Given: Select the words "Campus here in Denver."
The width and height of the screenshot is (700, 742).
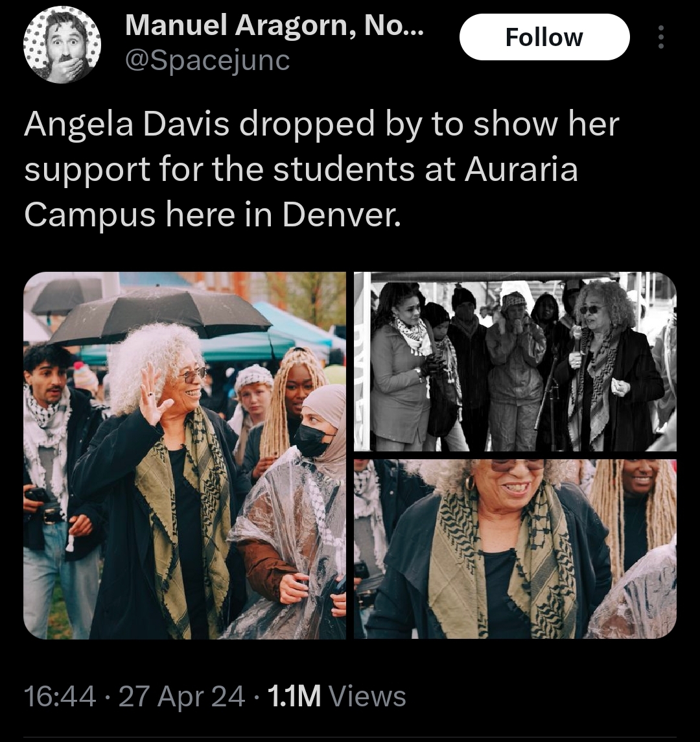Looking at the screenshot, I should click(x=213, y=215).
